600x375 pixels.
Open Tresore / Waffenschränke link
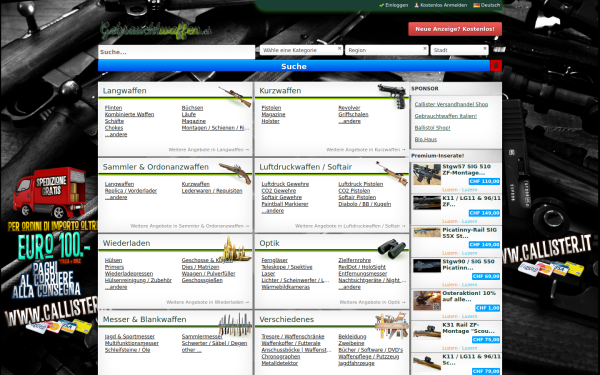293,336
